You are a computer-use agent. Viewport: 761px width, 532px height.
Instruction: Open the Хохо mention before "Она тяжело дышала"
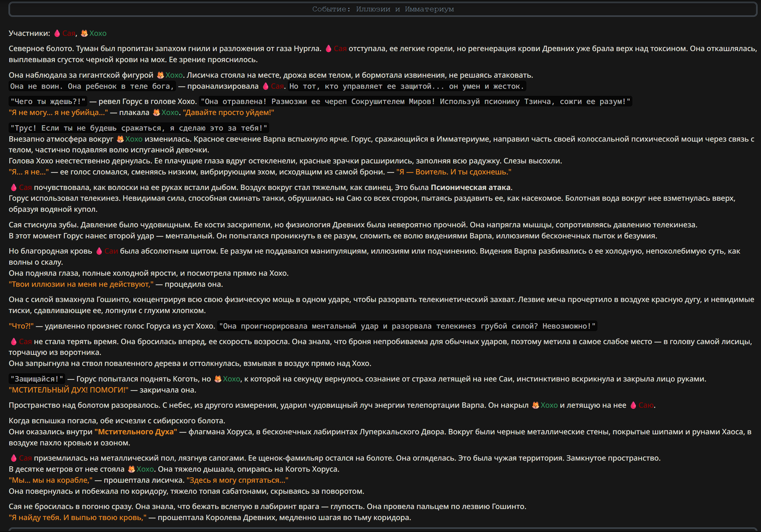click(x=145, y=469)
